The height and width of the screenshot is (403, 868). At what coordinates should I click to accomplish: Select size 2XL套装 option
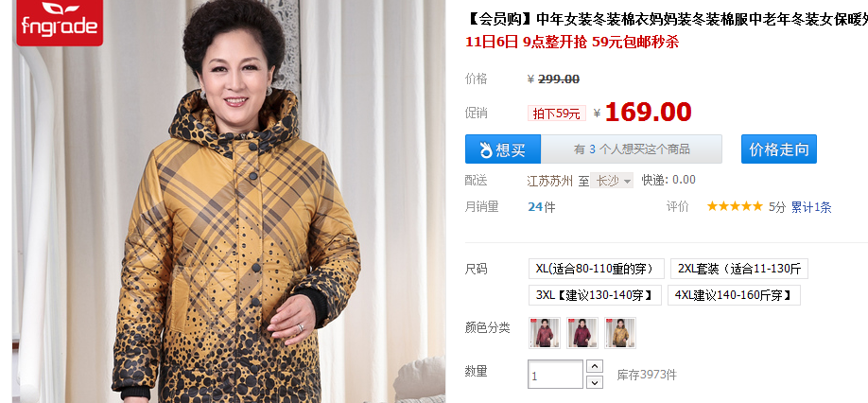[739, 269]
